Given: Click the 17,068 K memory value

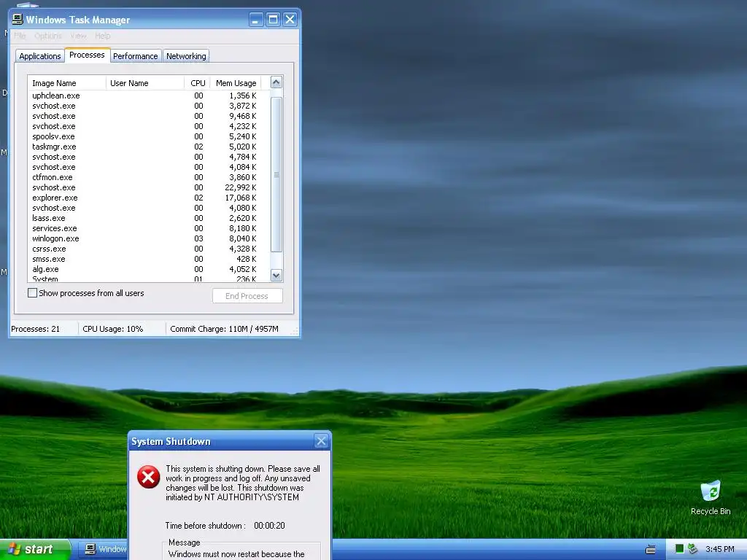Looking at the screenshot, I should (x=241, y=198).
